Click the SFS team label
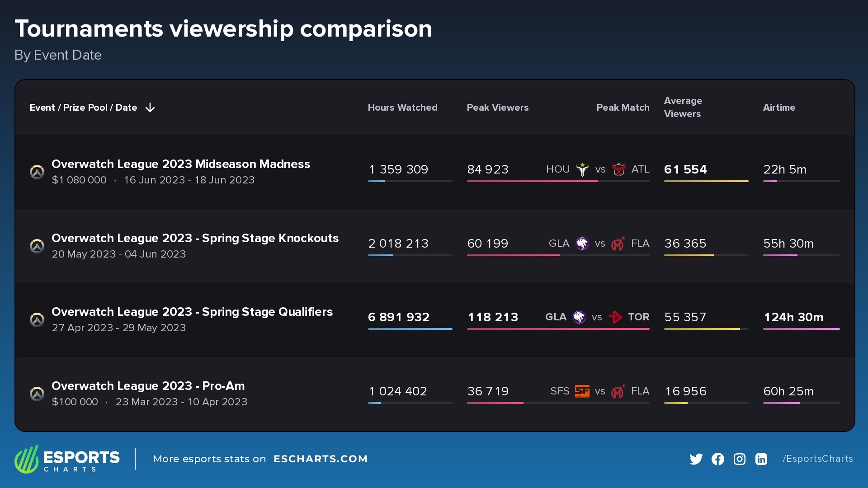This screenshot has width=868, height=488. tap(560, 391)
